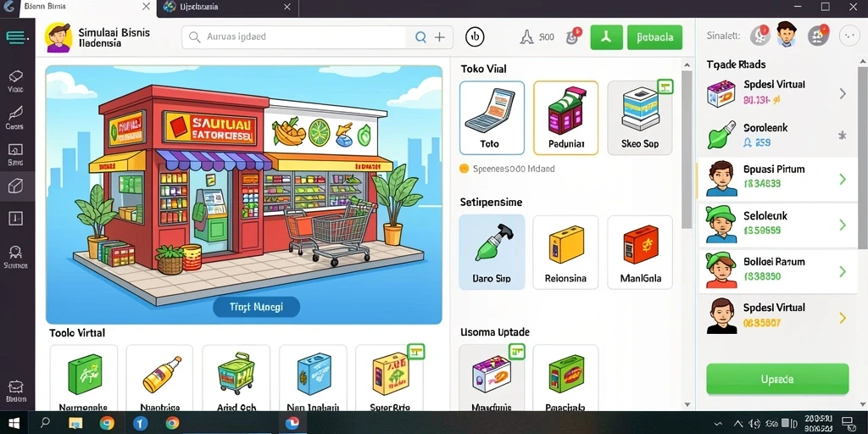868x434 pixels.
Task: Pick the Reionsina yellow box item
Action: click(565, 252)
